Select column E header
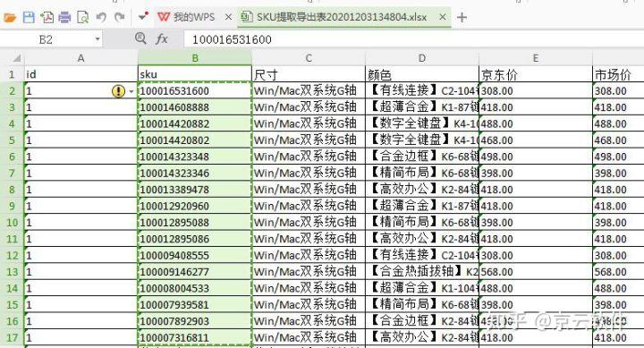This screenshot has height=348, width=644. point(536,58)
